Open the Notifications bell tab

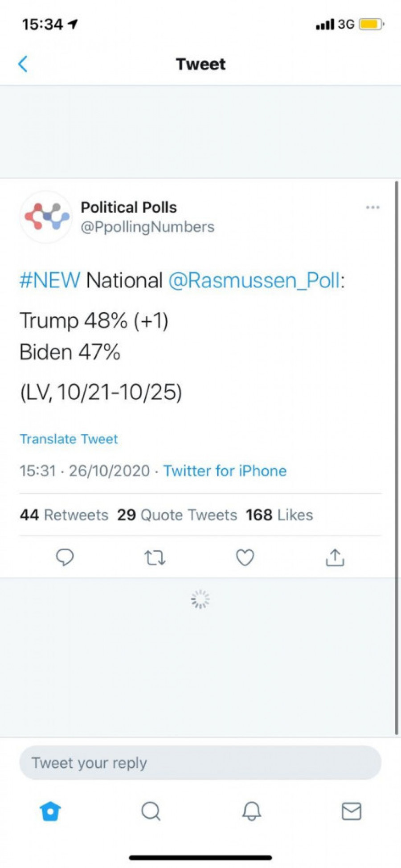(251, 811)
